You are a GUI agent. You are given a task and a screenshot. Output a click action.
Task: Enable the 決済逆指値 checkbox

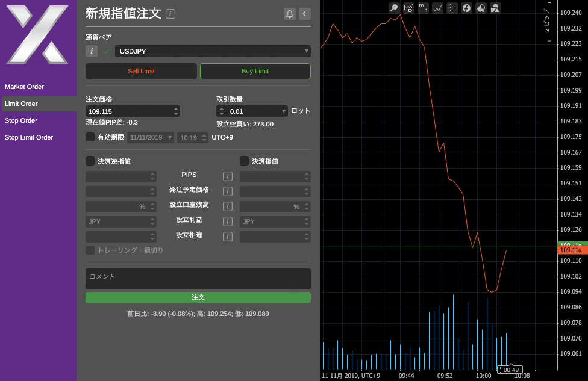point(90,161)
